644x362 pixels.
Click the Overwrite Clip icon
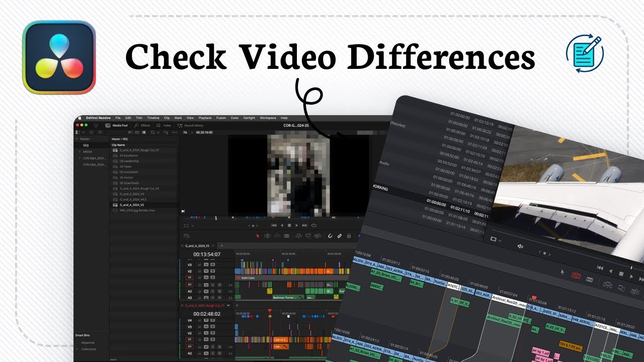(x=308, y=236)
